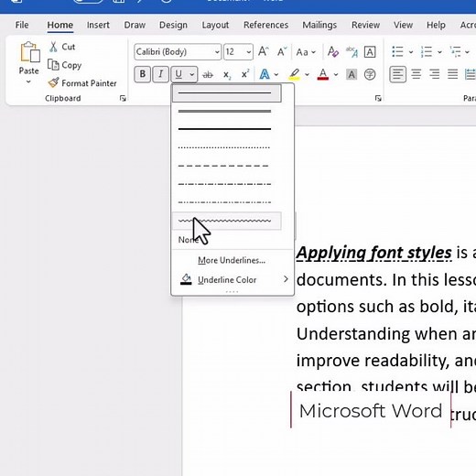The height and width of the screenshot is (476, 476).
Task: Click the Character Border icon
Action: (370, 52)
